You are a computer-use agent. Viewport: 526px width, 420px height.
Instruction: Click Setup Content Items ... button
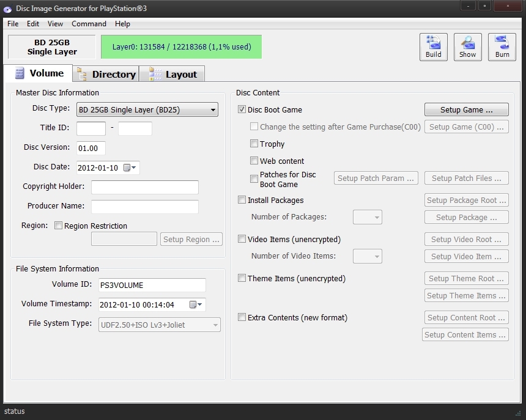click(465, 334)
